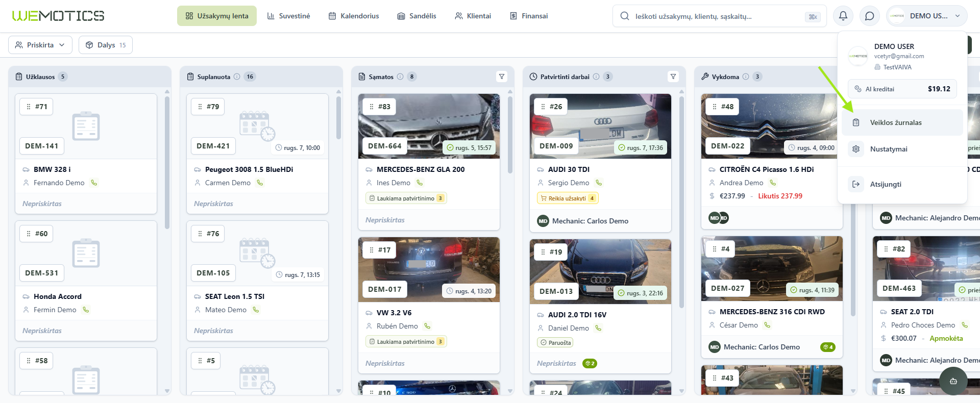Call Fermin Demo via phone icon
The image size is (980, 403).
click(x=86, y=310)
